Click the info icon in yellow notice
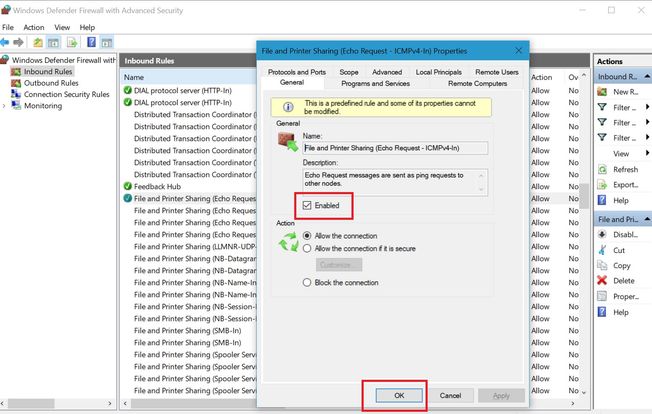This screenshot has height=414, width=652. tap(288, 107)
